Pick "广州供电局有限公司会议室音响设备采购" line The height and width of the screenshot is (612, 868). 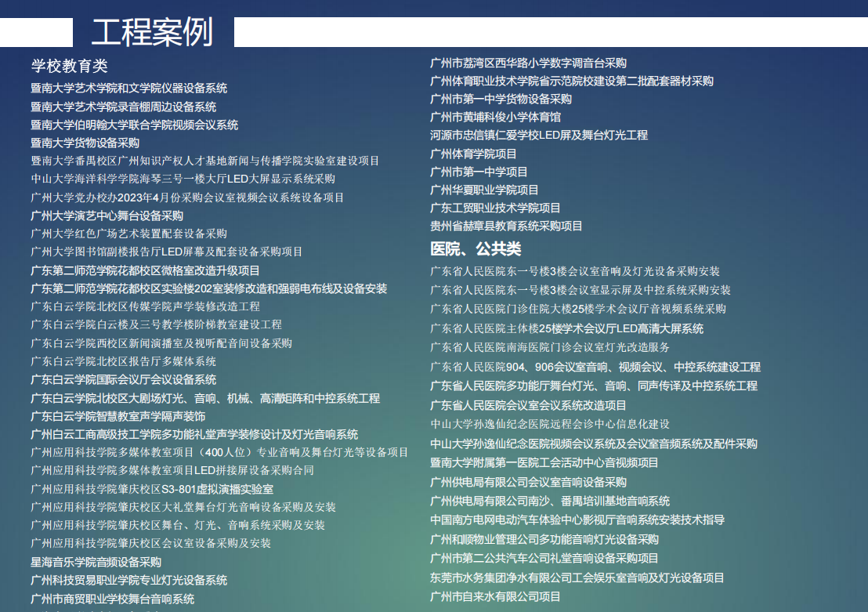click(529, 483)
